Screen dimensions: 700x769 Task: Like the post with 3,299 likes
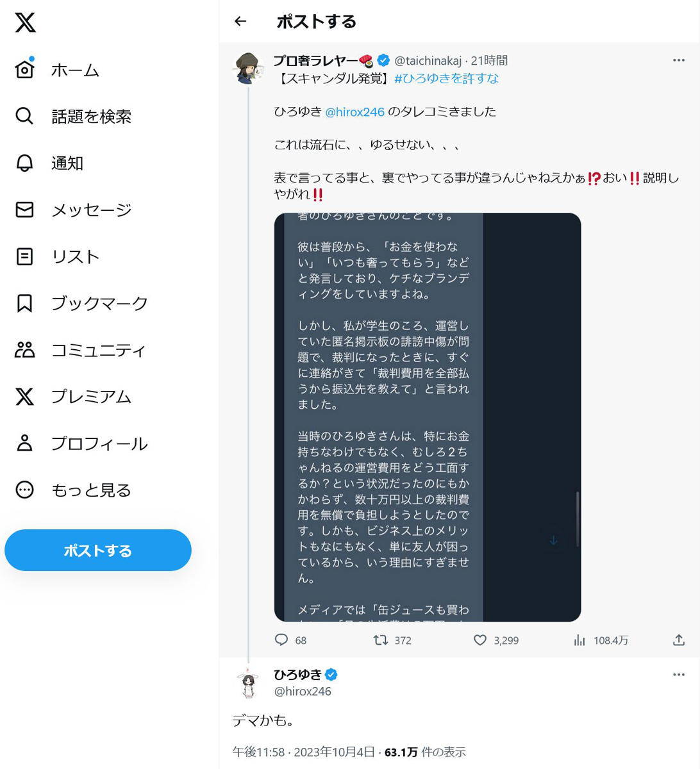click(x=480, y=640)
